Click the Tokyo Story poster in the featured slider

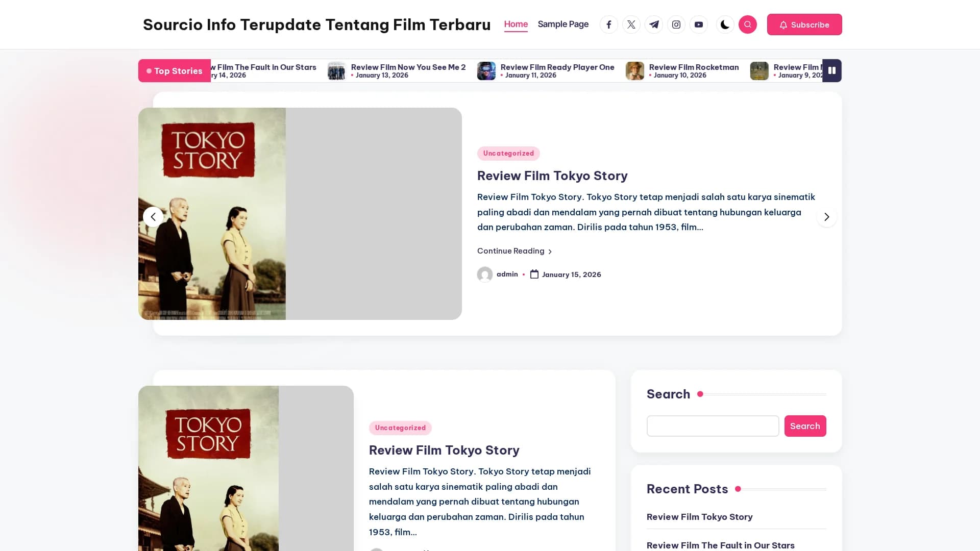click(300, 214)
